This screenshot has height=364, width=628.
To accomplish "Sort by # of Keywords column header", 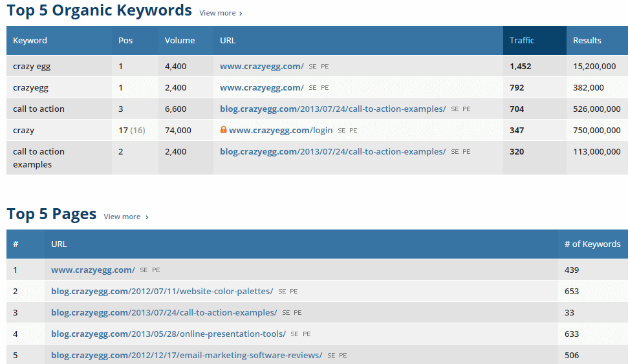I will pyautogui.click(x=592, y=244).
